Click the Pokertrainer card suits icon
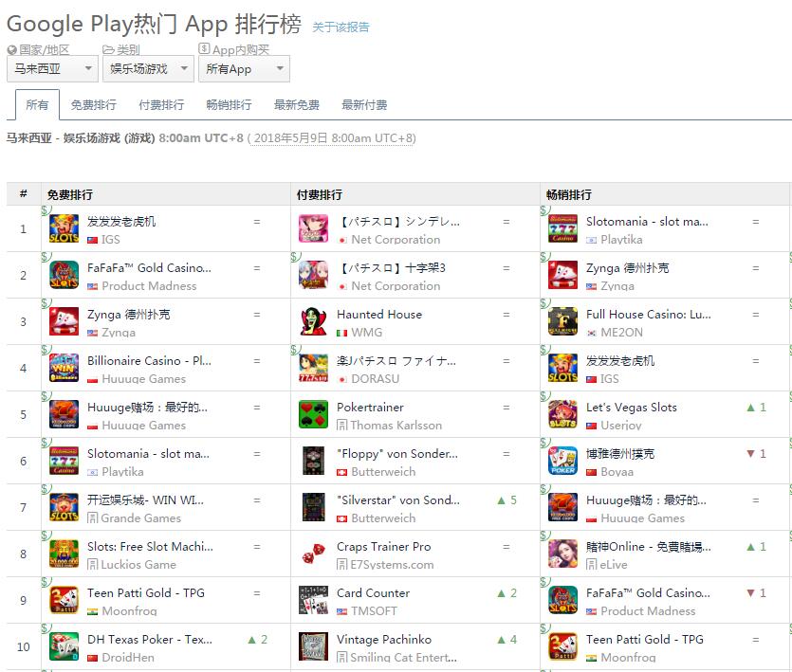This screenshot has width=792, height=672. point(313,414)
